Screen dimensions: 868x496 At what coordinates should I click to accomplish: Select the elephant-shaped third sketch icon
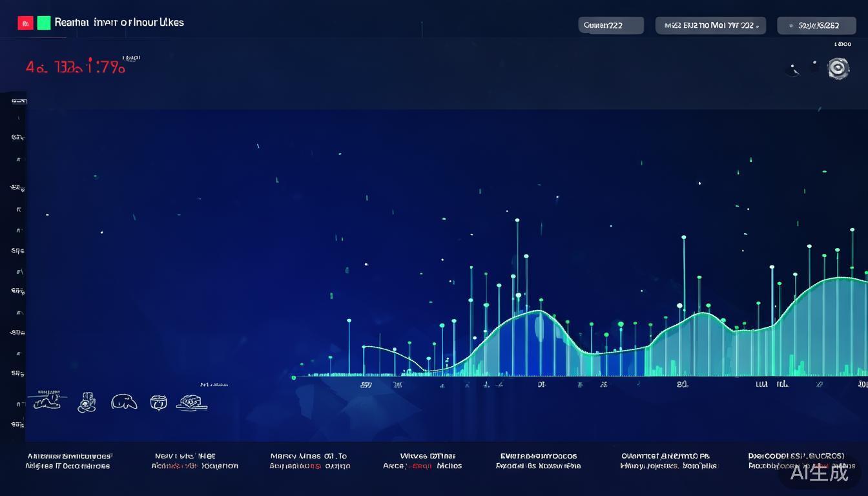124,402
